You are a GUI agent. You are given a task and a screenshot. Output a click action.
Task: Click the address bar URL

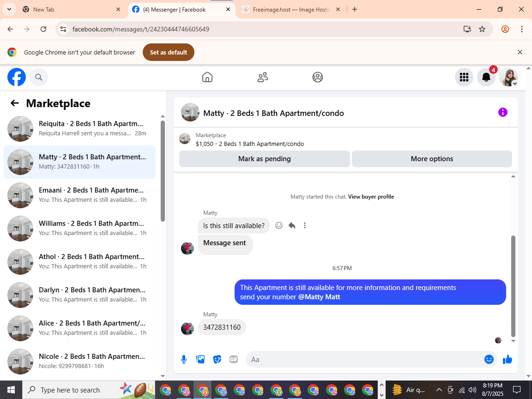click(141, 29)
